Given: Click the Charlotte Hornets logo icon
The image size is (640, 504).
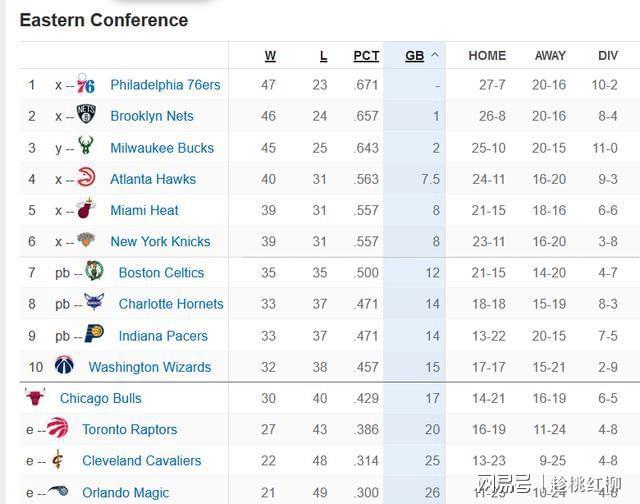Looking at the screenshot, I should 94,302.
